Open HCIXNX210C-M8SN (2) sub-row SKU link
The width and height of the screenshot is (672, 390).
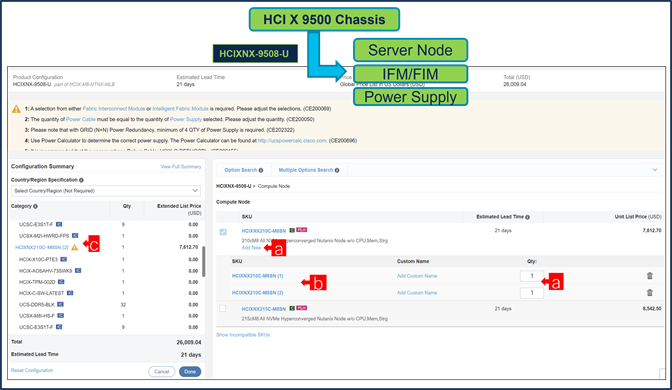click(258, 293)
